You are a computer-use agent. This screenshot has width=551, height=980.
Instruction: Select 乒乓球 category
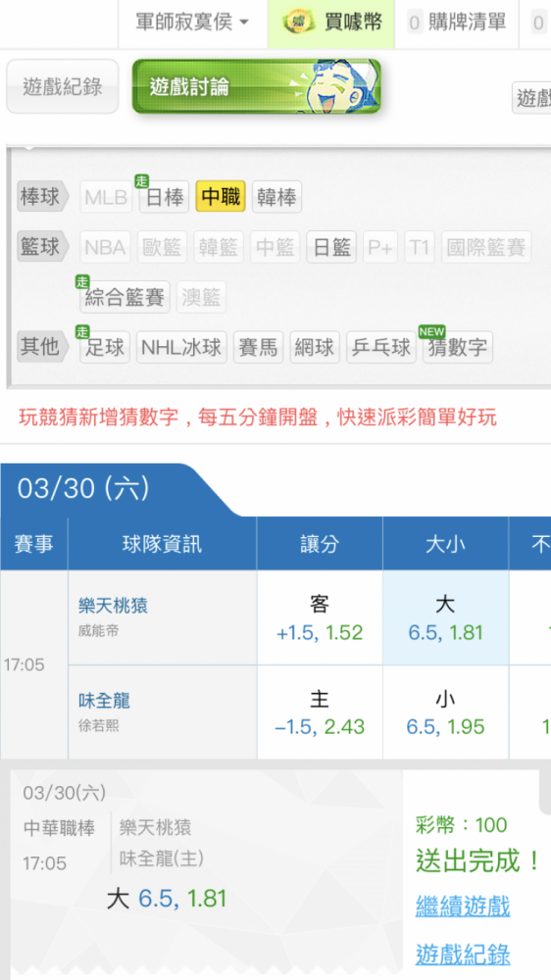381,347
